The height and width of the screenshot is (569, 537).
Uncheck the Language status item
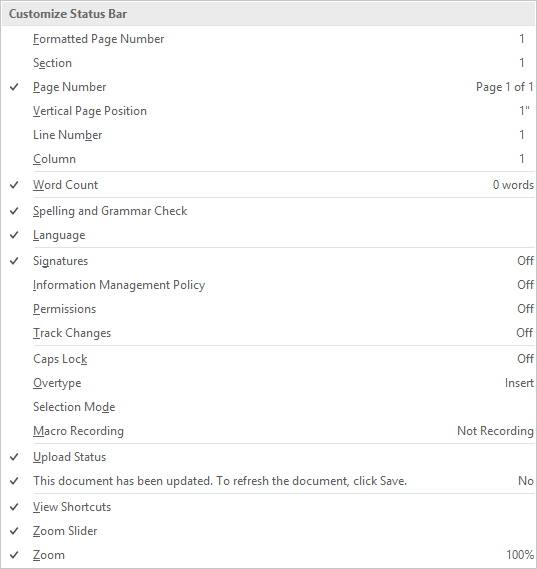(x=268, y=235)
